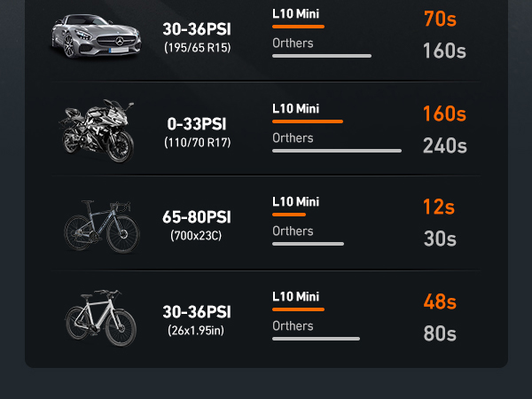Click the 48s city bicycle time
This screenshot has width=532, height=399.
click(440, 302)
